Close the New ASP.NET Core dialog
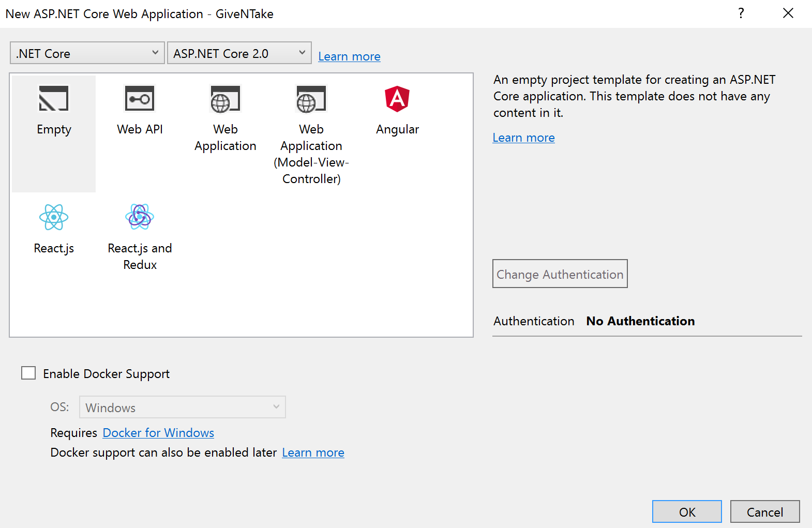 click(x=788, y=13)
